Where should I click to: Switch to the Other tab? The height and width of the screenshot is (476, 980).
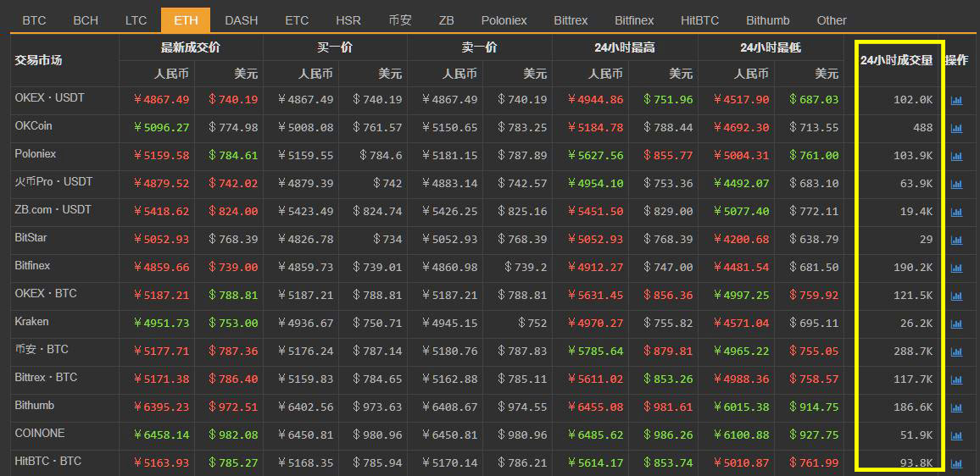[x=832, y=20]
